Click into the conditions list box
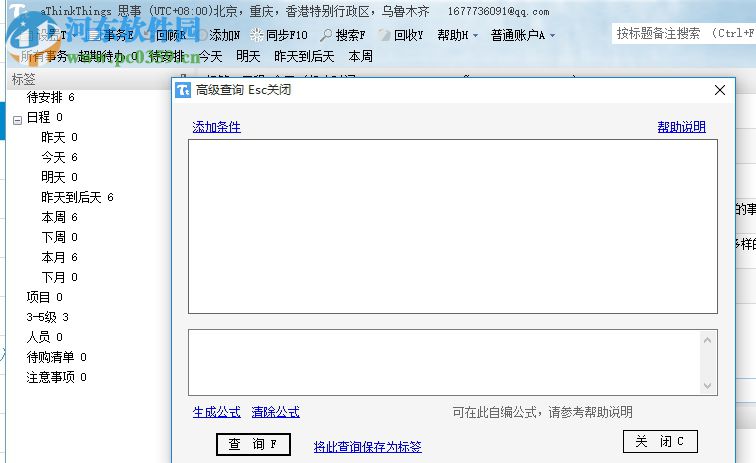This screenshot has width=756, height=463. [453, 227]
